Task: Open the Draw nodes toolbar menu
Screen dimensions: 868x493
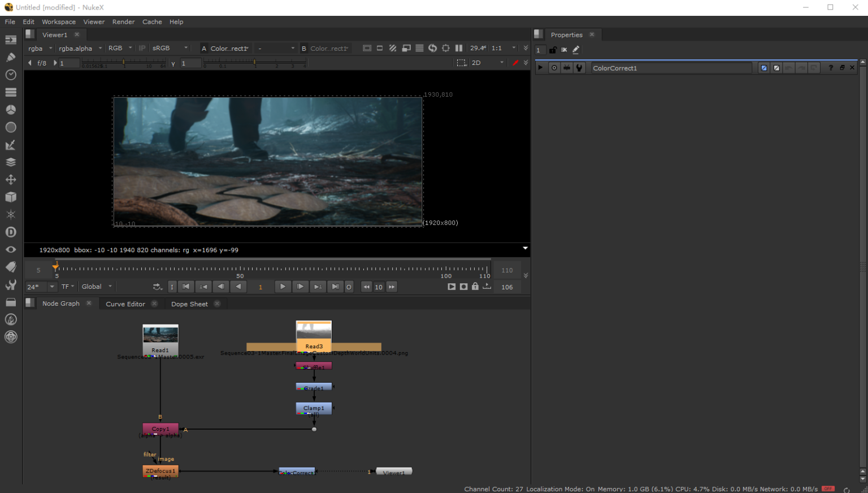Action: pyautogui.click(x=11, y=57)
